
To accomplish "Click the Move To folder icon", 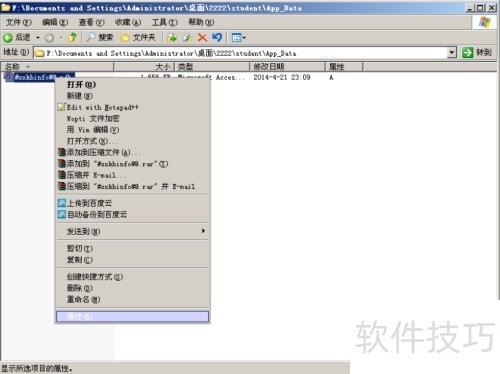I will click(172, 38).
